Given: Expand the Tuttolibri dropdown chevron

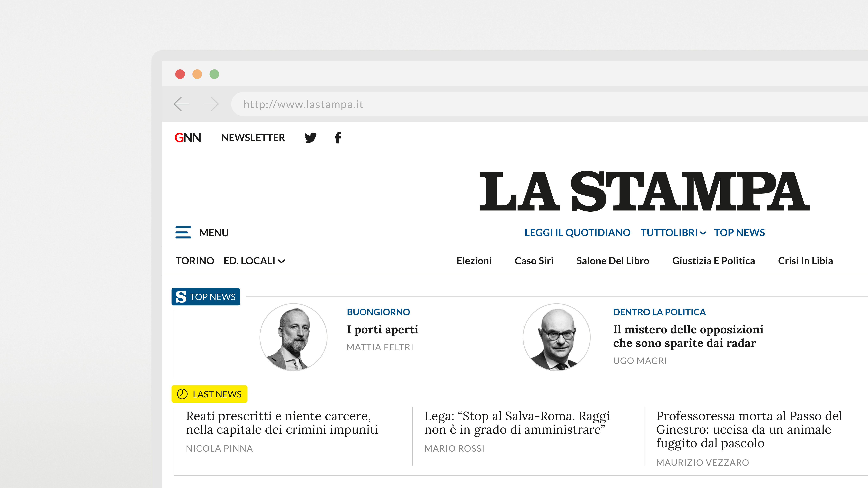Looking at the screenshot, I should (x=703, y=233).
